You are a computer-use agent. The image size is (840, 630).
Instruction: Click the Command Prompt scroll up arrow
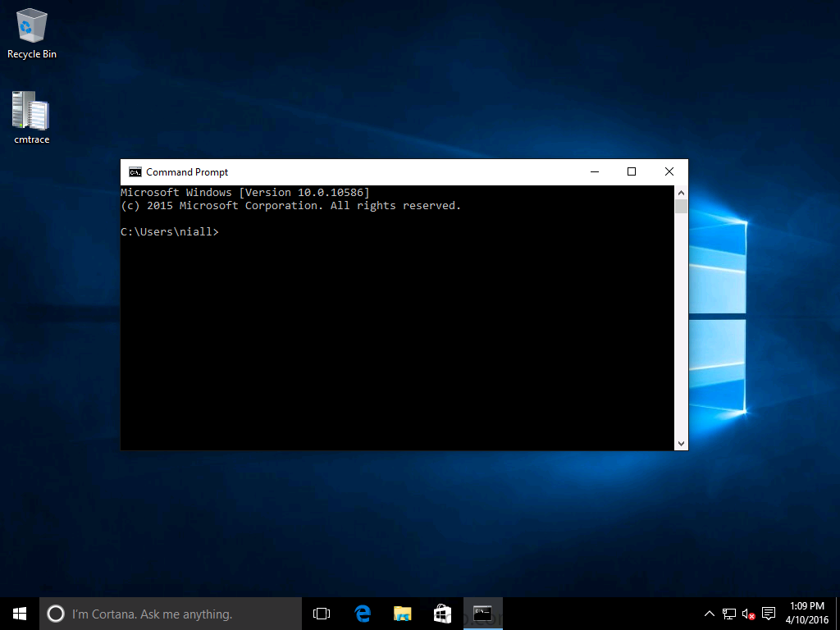click(681, 193)
